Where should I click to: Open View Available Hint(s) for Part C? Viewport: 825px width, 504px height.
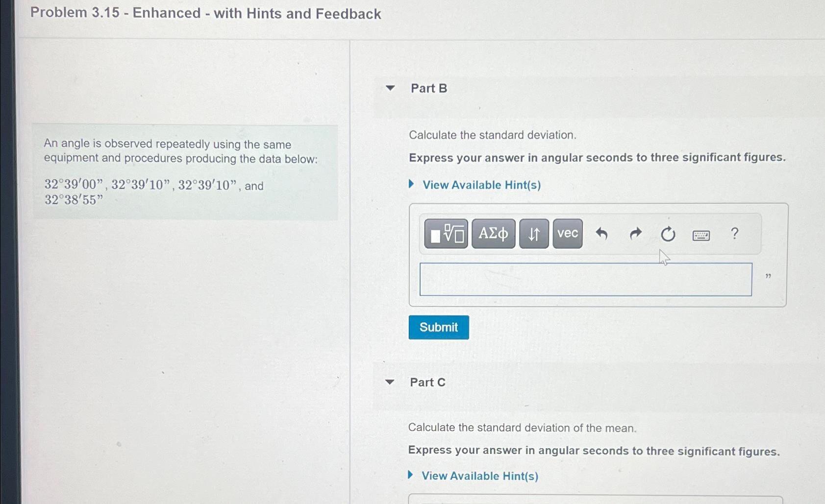pyautogui.click(x=480, y=476)
